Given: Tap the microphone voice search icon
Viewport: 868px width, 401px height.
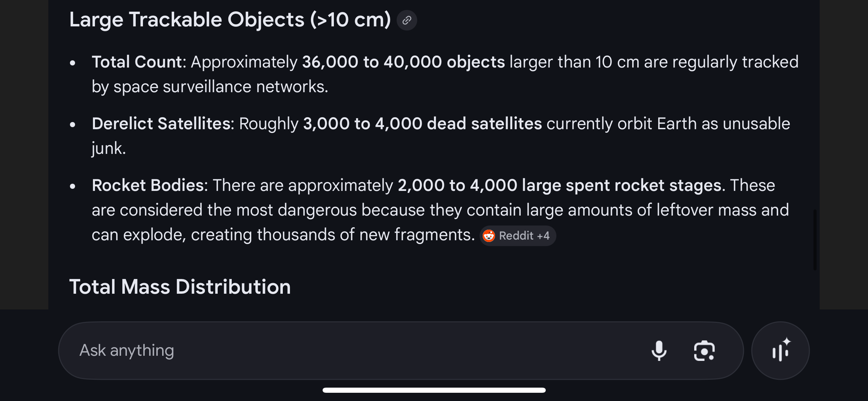Looking at the screenshot, I should 659,351.
